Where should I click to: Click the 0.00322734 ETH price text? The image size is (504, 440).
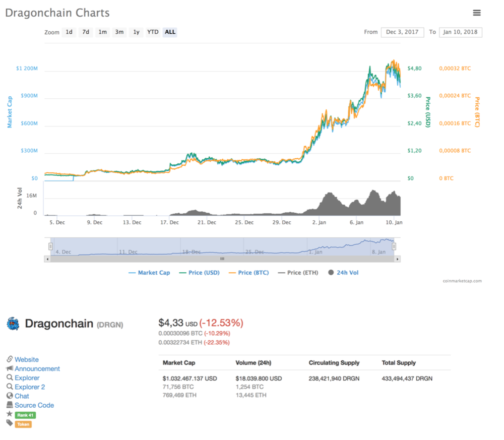pyautogui.click(x=180, y=342)
